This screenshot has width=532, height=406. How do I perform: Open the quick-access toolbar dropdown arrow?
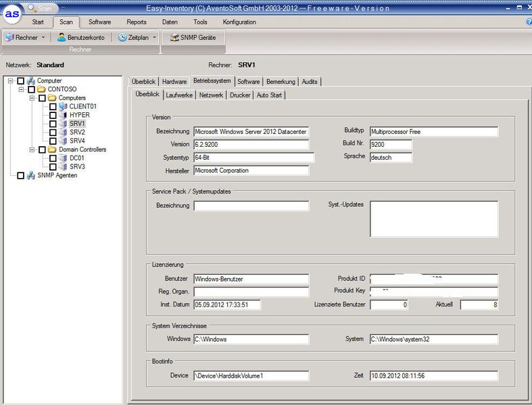63,8
